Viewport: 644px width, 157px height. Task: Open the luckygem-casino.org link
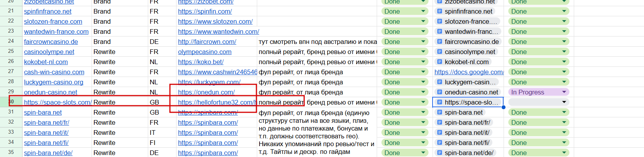[x=54, y=82]
